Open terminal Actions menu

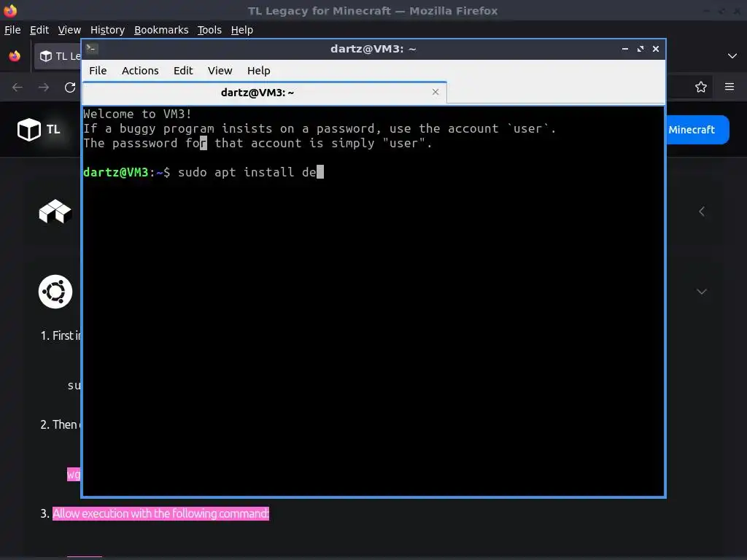coord(140,71)
